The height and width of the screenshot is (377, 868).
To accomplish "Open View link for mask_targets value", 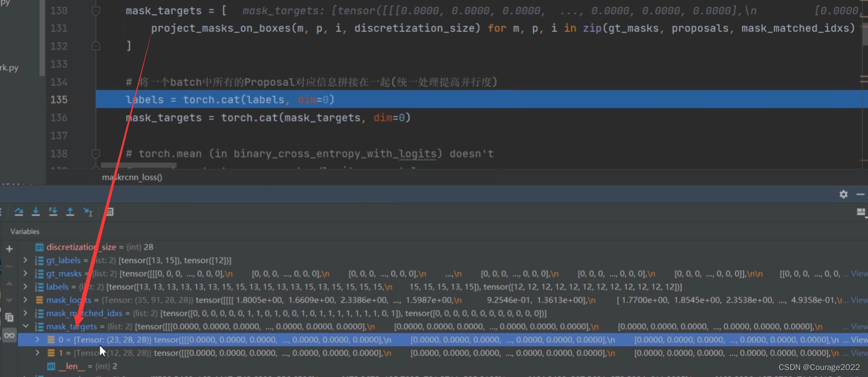I will pos(859,326).
